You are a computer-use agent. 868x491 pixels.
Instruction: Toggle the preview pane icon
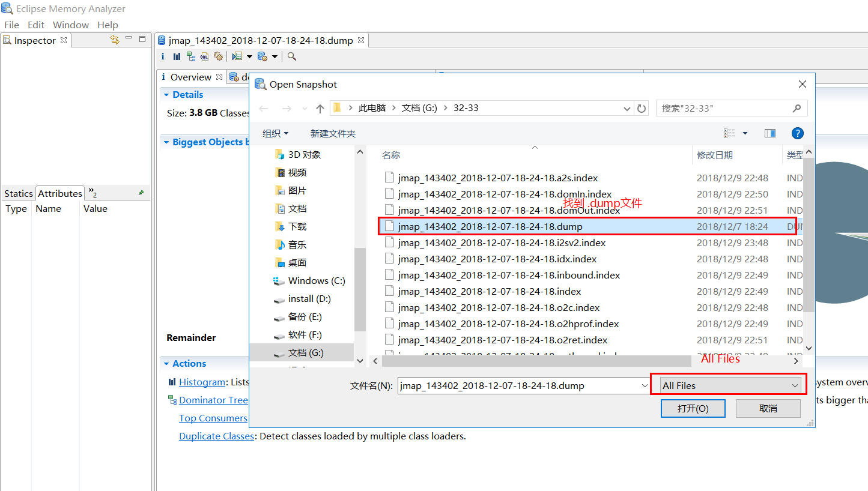click(770, 133)
